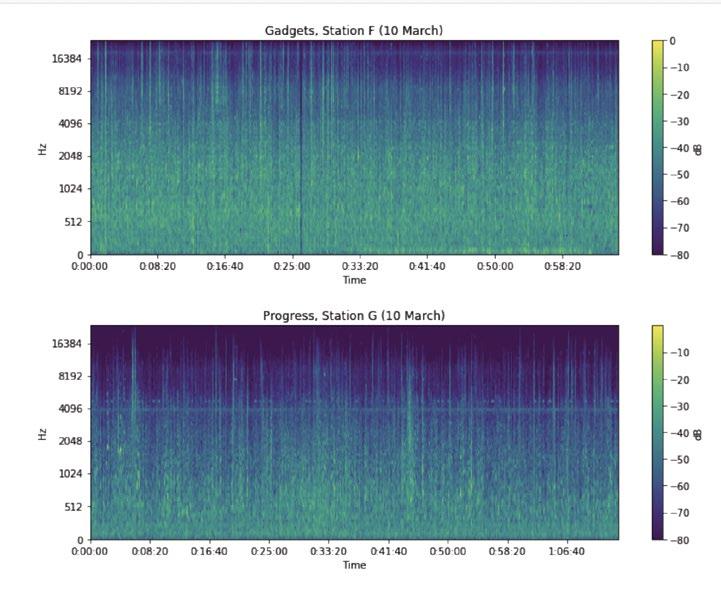The width and height of the screenshot is (721, 589).
Task: Click the Hz axis label of Station F
Action: pos(42,149)
